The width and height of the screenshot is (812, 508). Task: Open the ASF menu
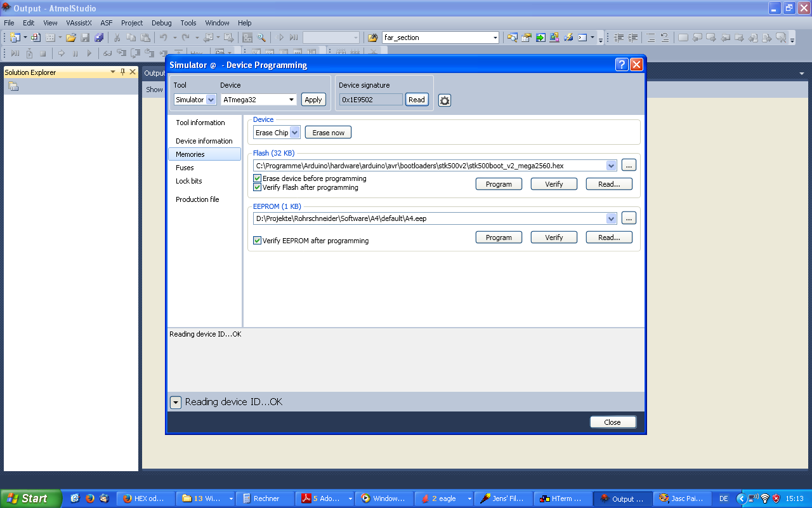click(106, 22)
